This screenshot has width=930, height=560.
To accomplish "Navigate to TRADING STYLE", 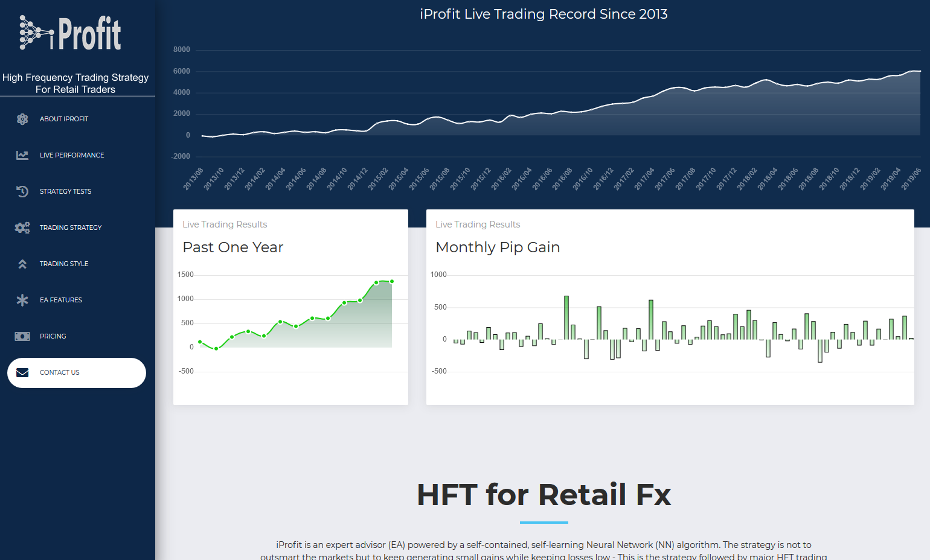I will pyautogui.click(x=77, y=264).
